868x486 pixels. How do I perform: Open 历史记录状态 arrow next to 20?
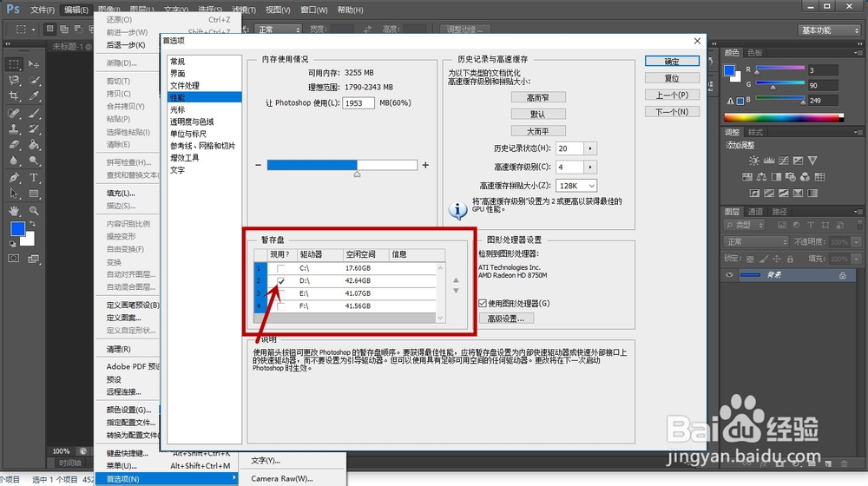[x=590, y=148]
